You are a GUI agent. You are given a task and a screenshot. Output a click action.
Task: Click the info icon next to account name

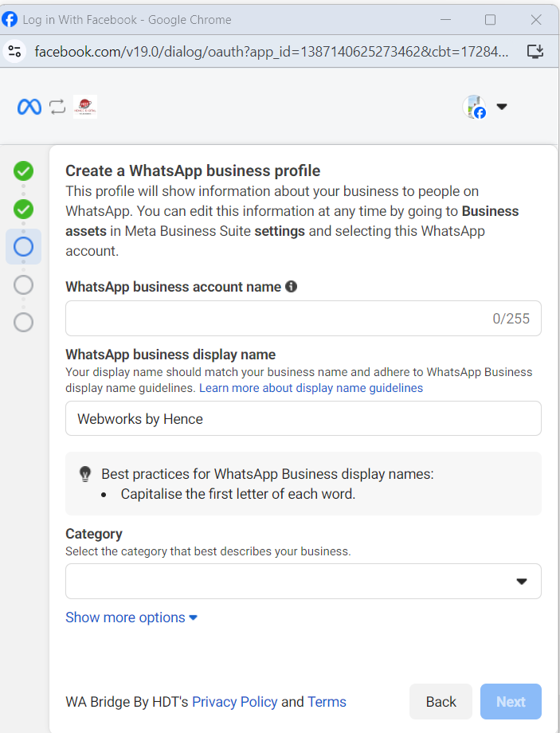pyautogui.click(x=292, y=286)
